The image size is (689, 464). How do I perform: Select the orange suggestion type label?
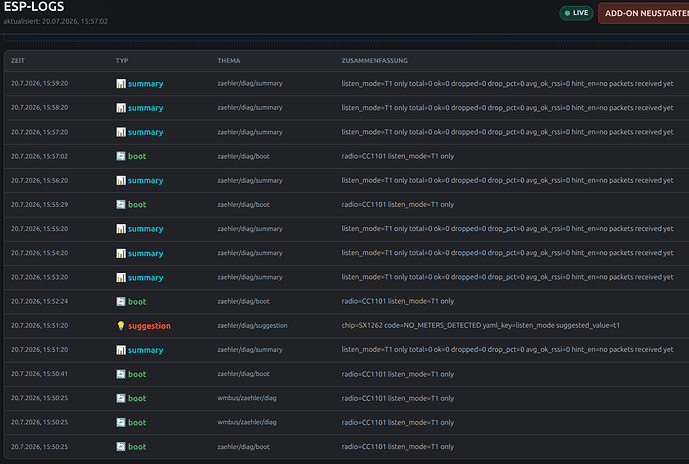[149, 326]
